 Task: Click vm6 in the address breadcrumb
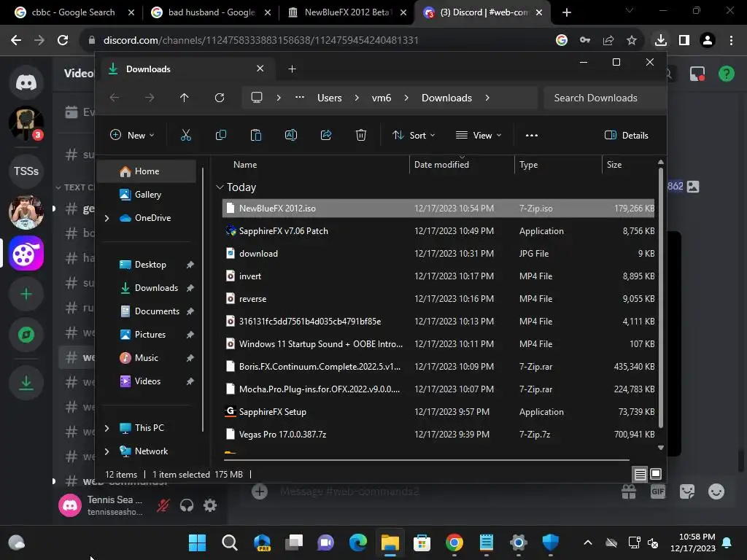[381, 98]
